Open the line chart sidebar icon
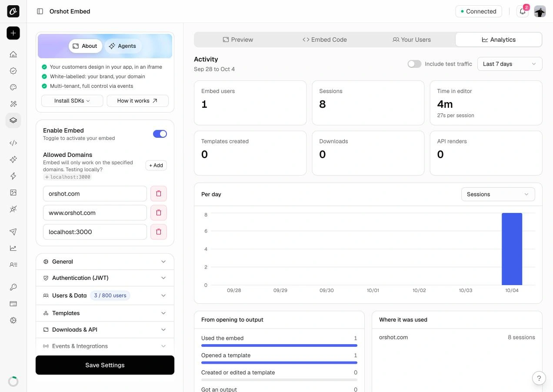The image size is (553, 392). 13,248
